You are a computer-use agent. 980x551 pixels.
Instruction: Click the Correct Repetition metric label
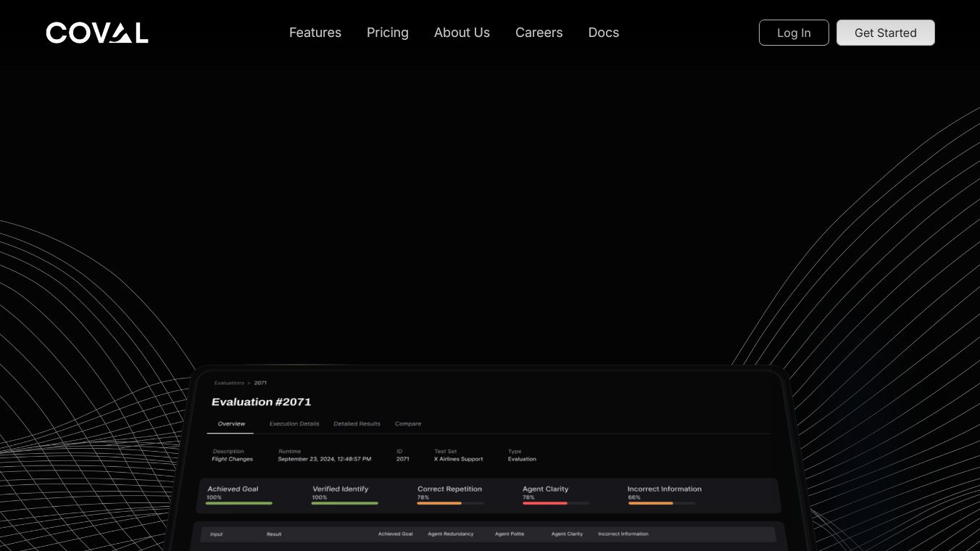point(449,489)
